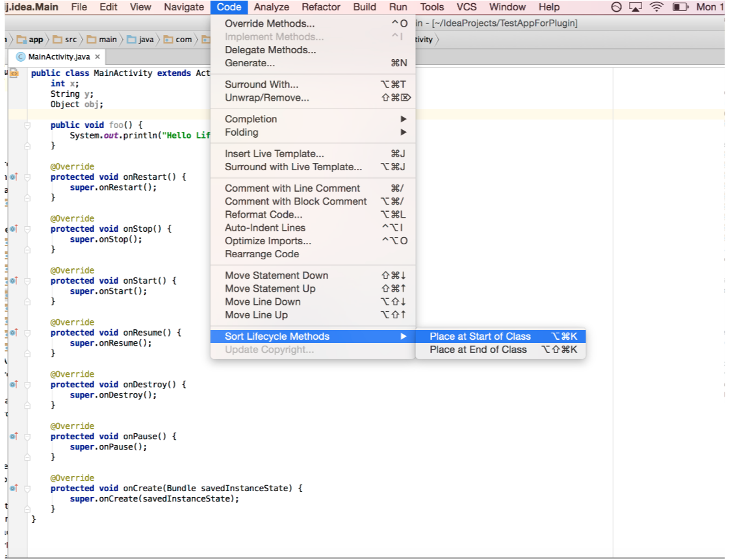Select Surround With menu entry
The height and width of the screenshot is (560, 746).
click(313, 84)
